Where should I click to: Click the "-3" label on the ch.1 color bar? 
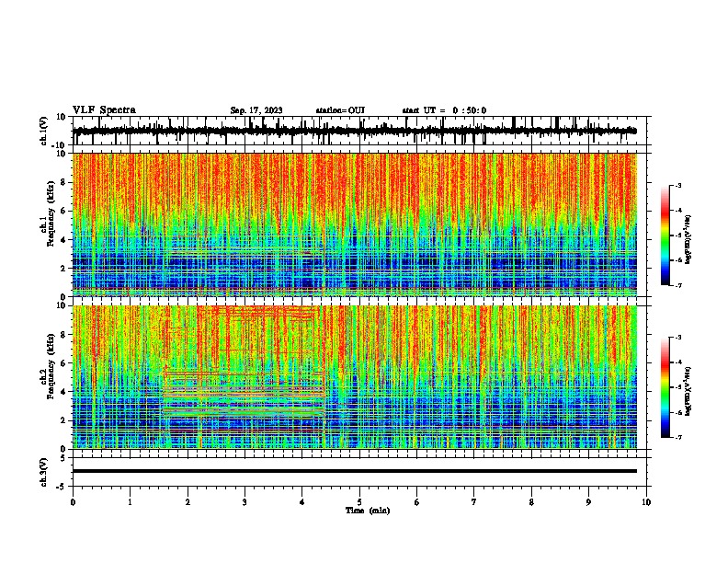coord(678,185)
